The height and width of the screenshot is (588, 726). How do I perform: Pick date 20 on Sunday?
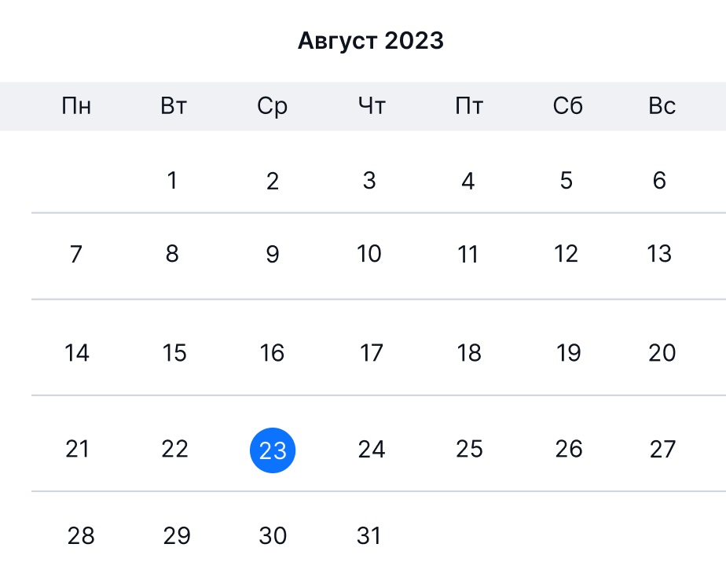click(662, 353)
